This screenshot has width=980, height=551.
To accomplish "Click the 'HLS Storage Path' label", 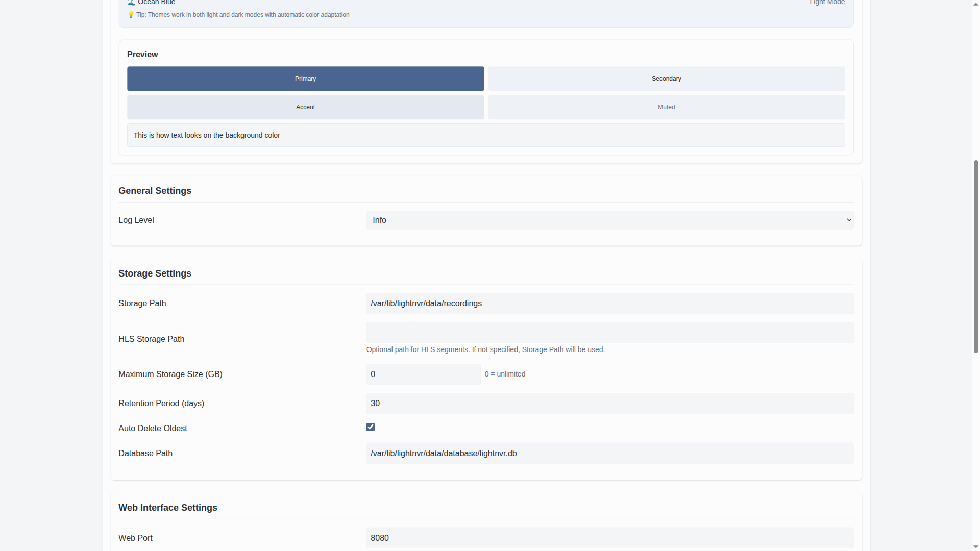I will click(151, 339).
